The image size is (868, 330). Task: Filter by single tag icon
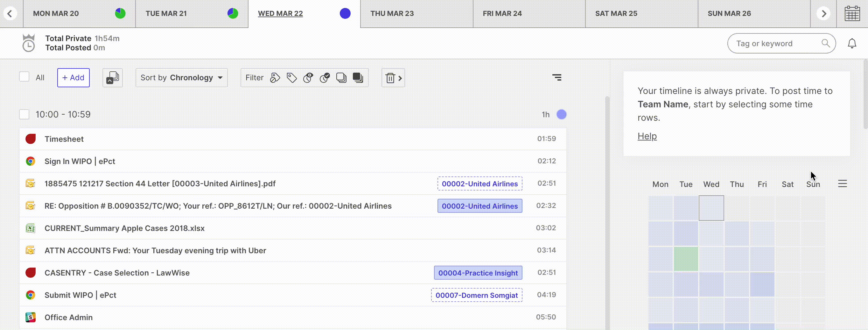(x=291, y=78)
